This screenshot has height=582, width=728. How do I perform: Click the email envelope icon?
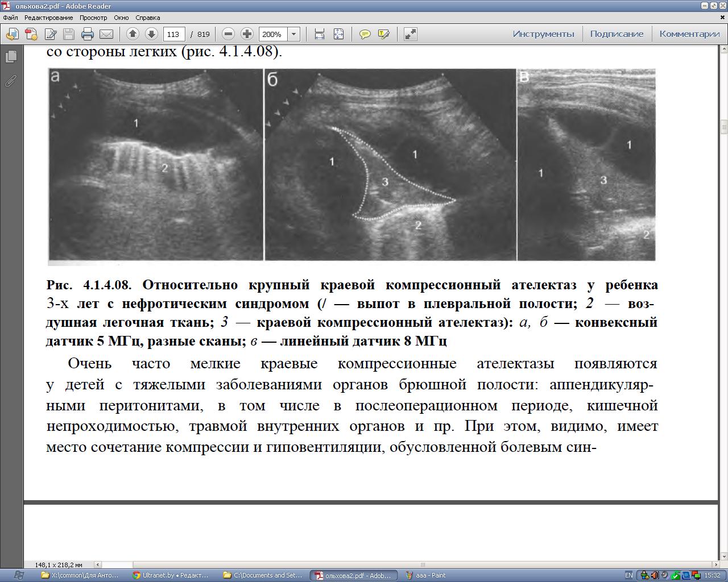point(106,34)
